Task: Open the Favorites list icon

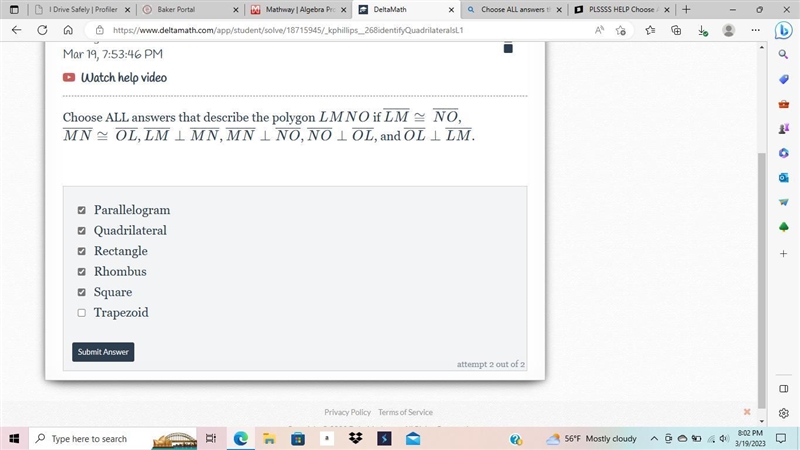Action: click(x=650, y=30)
